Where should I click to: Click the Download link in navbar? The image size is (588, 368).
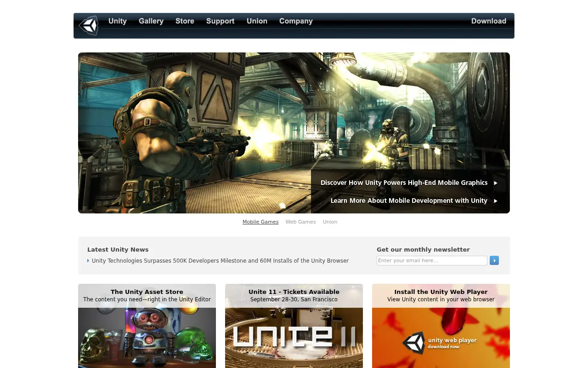[489, 21]
